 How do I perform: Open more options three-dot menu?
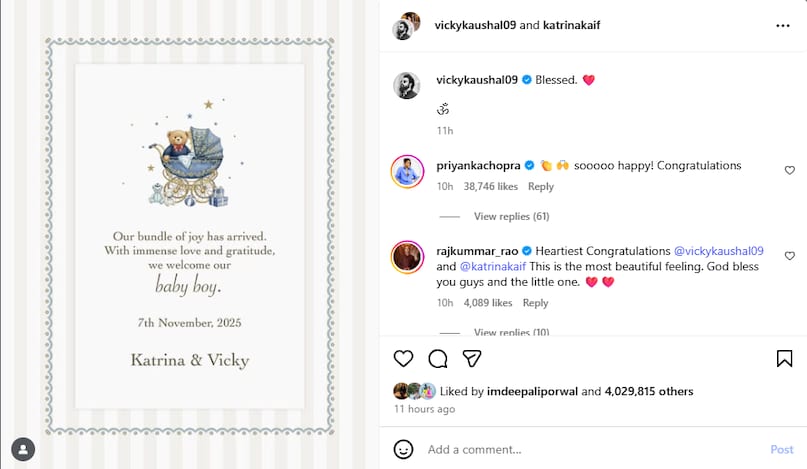tap(783, 25)
